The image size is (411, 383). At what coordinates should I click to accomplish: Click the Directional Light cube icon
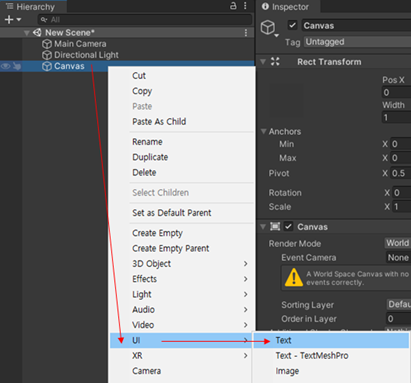point(47,55)
